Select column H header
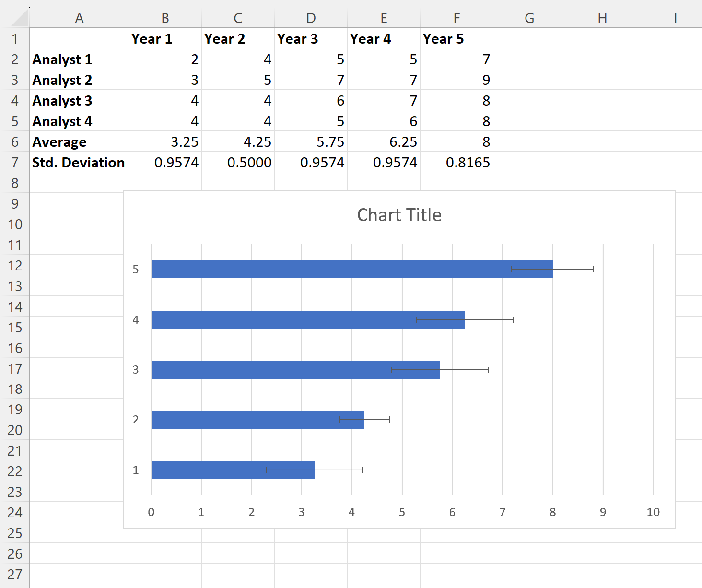This screenshot has width=702, height=588. click(x=602, y=18)
